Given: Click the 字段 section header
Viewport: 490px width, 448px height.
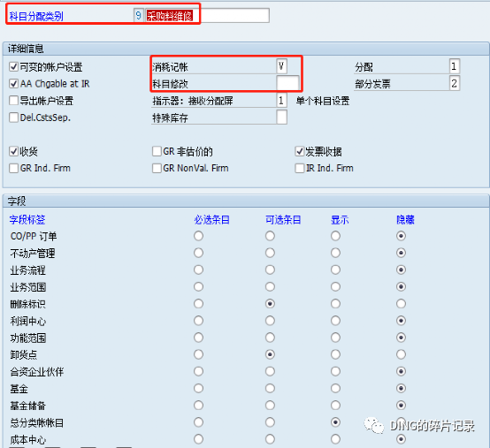Looking at the screenshot, I should point(17,201).
